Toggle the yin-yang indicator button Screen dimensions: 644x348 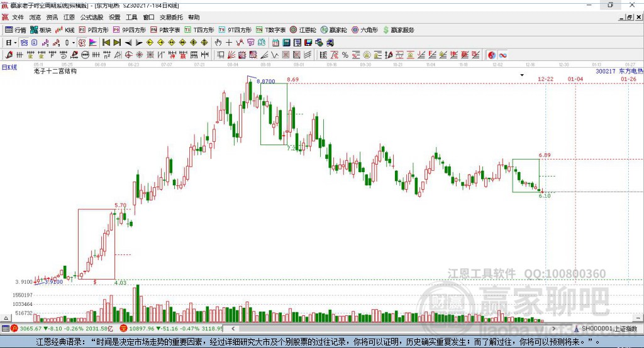pos(491,55)
